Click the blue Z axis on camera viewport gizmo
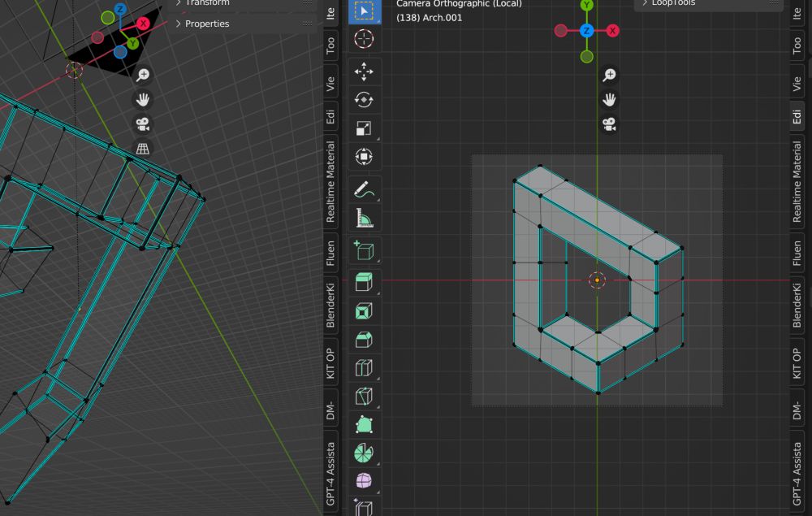The width and height of the screenshot is (812, 516). tap(587, 31)
